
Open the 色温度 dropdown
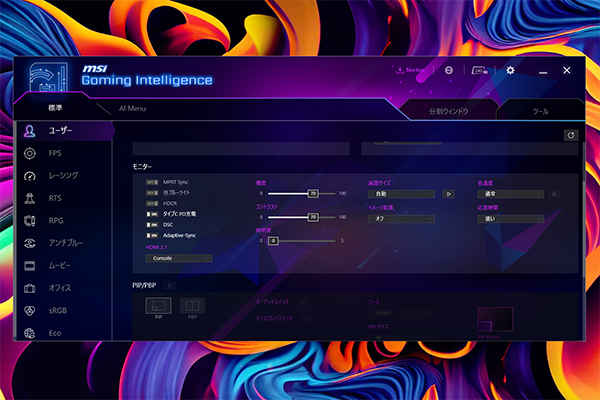510,194
